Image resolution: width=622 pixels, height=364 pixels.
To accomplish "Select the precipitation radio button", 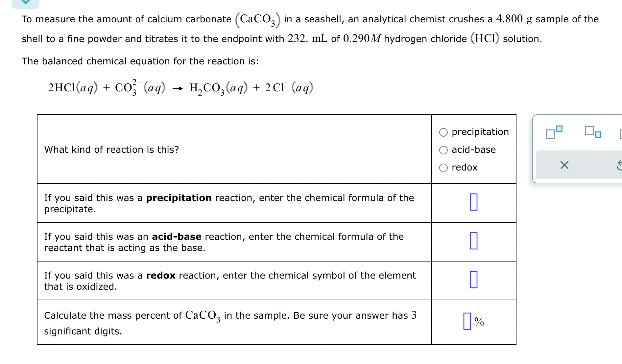I will coord(443,132).
